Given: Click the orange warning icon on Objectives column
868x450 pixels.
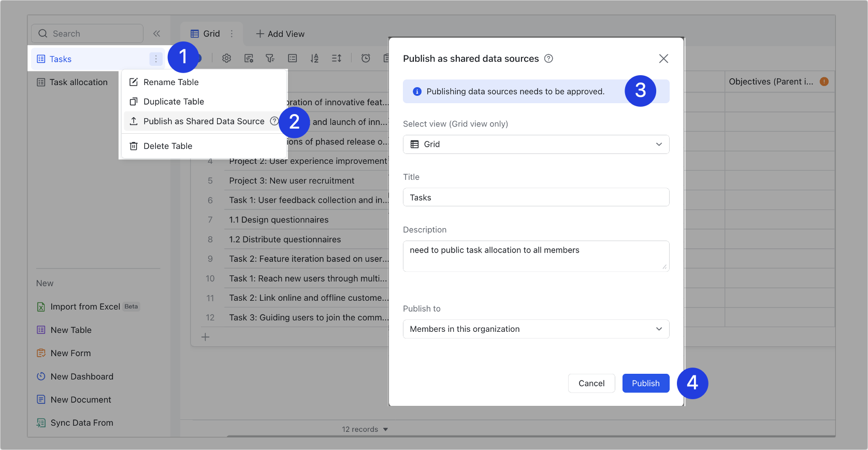Looking at the screenshot, I should 824,81.
